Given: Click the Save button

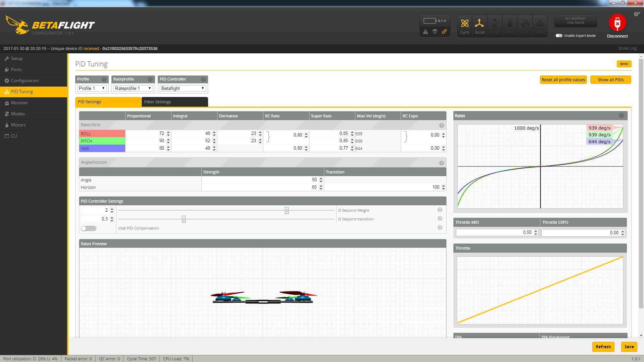Looking at the screenshot, I should (x=629, y=347).
